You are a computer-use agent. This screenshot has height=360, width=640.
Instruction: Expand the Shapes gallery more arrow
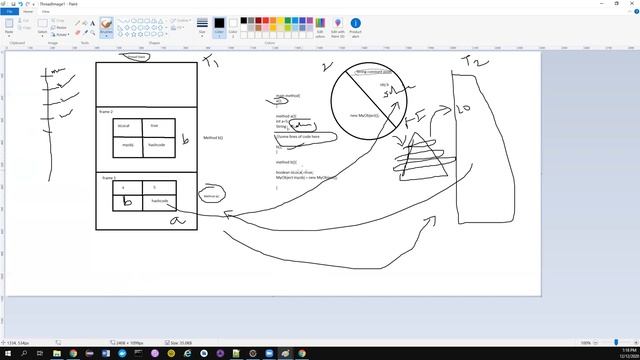pyautogui.click(x=167, y=34)
